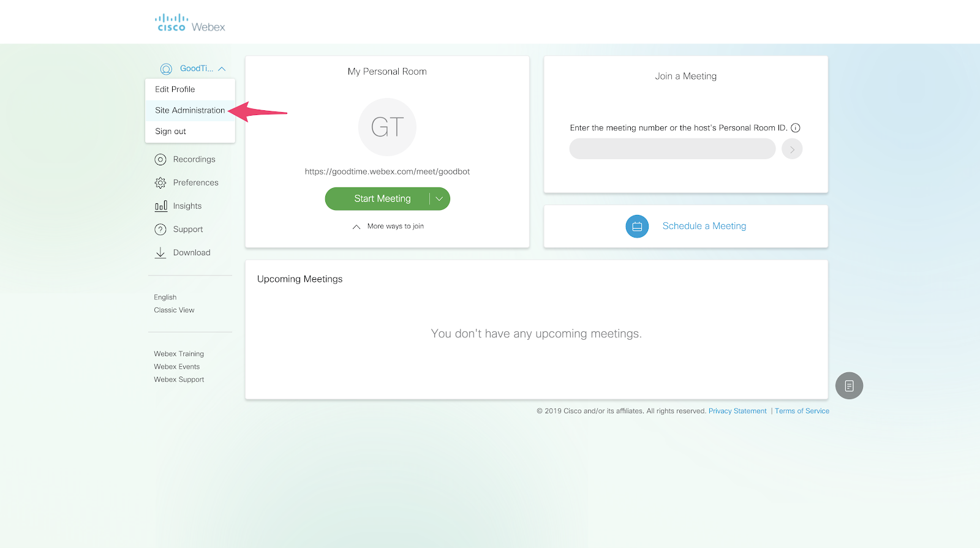Open Support from the sidebar

pos(188,229)
